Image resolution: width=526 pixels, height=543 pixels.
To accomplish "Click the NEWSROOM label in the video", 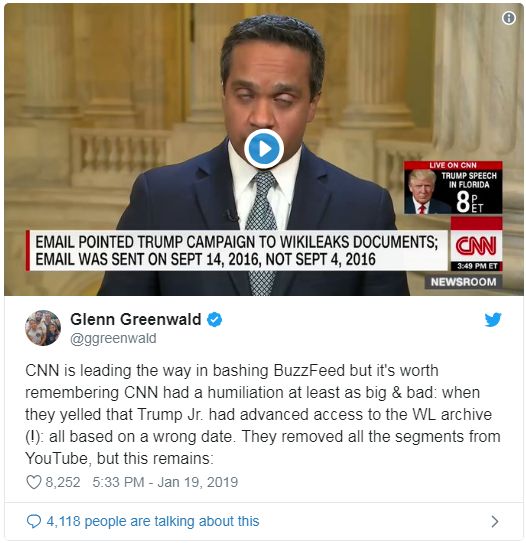I will [x=463, y=282].
